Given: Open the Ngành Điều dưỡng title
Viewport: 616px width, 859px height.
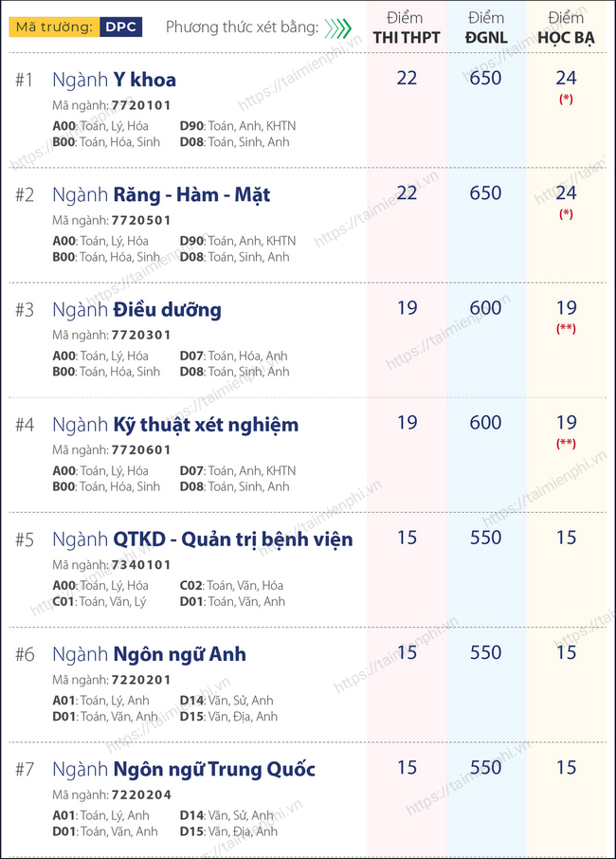Looking at the screenshot, I should click(136, 310).
